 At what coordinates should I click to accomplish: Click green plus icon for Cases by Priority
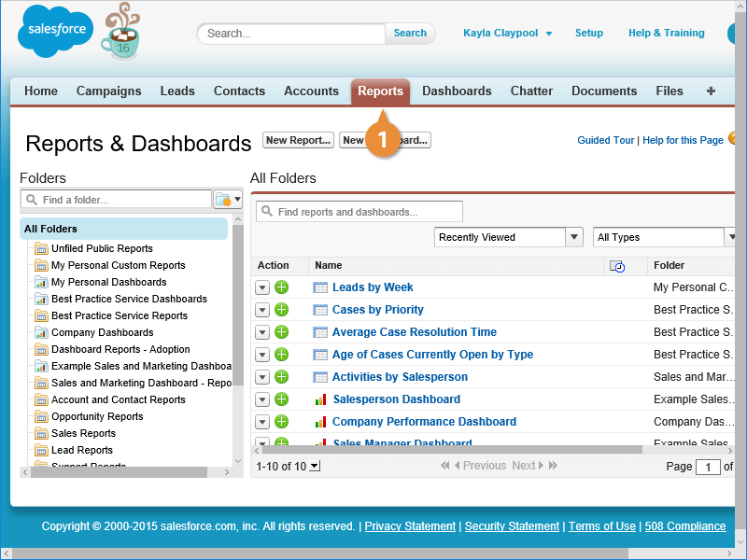282,310
